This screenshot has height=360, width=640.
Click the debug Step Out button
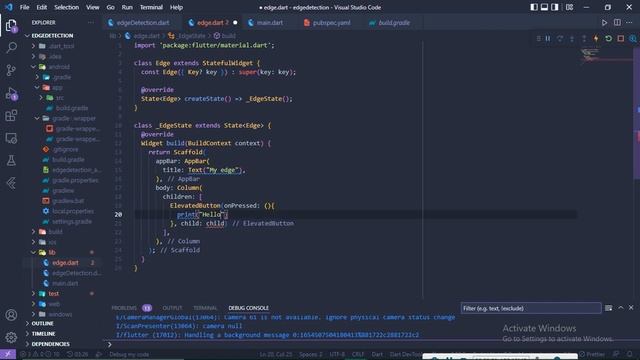point(584,38)
